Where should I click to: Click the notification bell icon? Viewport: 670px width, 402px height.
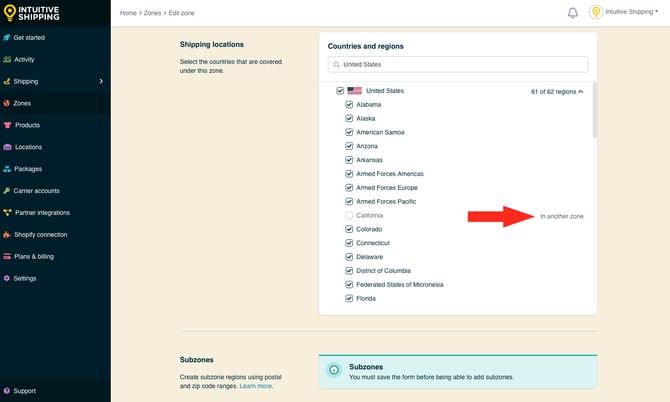pos(573,13)
